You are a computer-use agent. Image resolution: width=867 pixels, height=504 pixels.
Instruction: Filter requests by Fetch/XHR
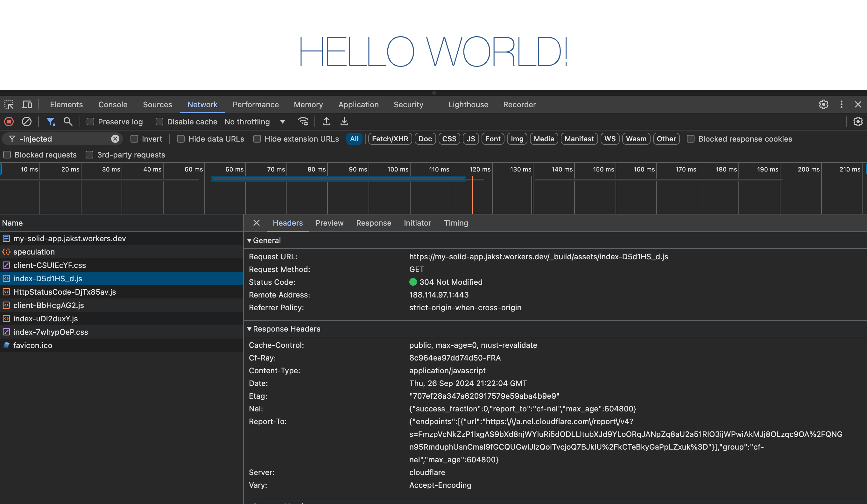[x=390, y=139]
